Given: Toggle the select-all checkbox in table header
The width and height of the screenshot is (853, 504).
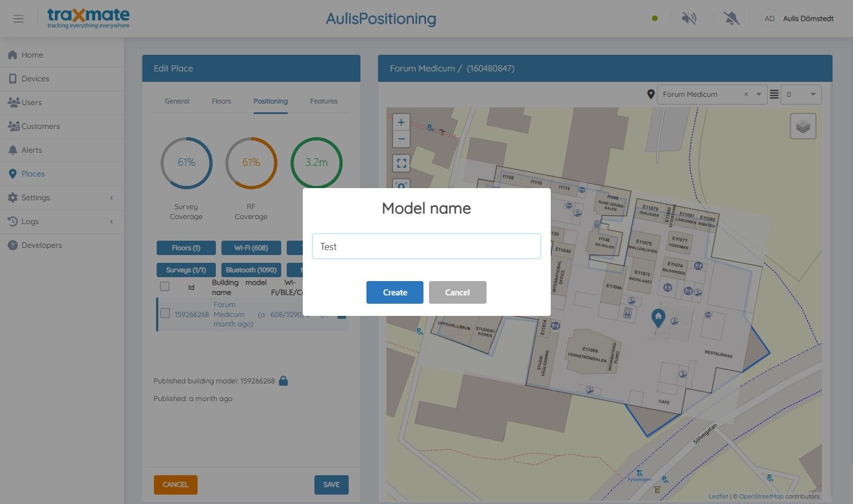Looking at the screenshot, I should pos(164,287).
